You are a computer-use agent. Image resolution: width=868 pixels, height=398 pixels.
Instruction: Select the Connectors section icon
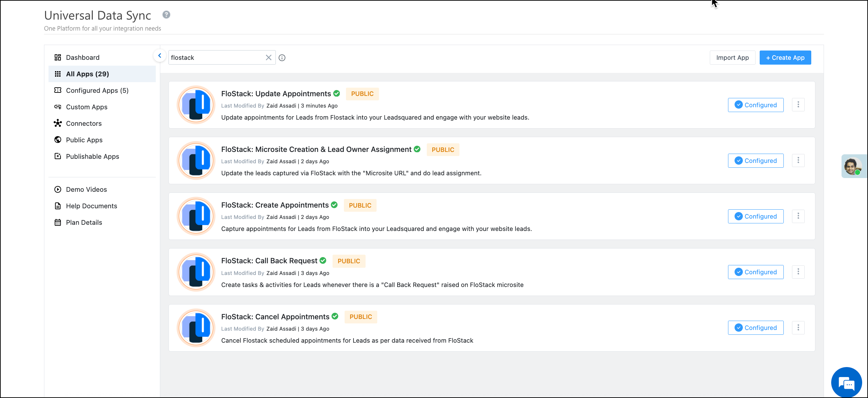(58, 123)
